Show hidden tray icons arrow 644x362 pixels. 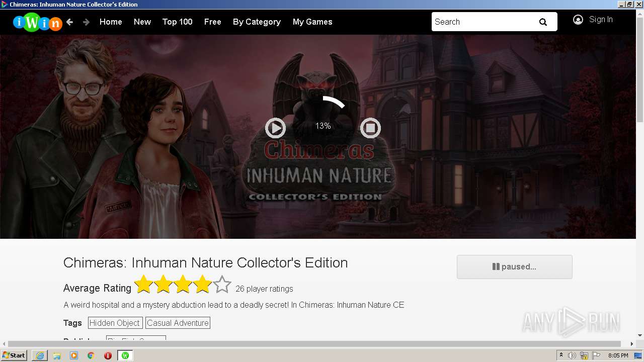561,355
